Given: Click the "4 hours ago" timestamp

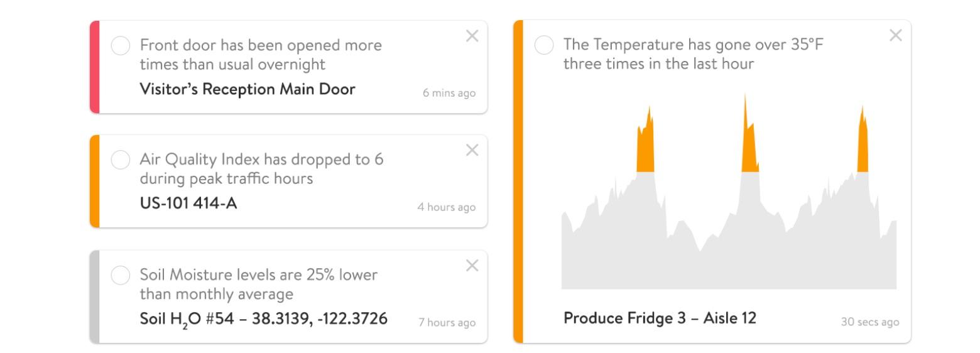Looking at the screenshot, I should [x=447, y=207].
